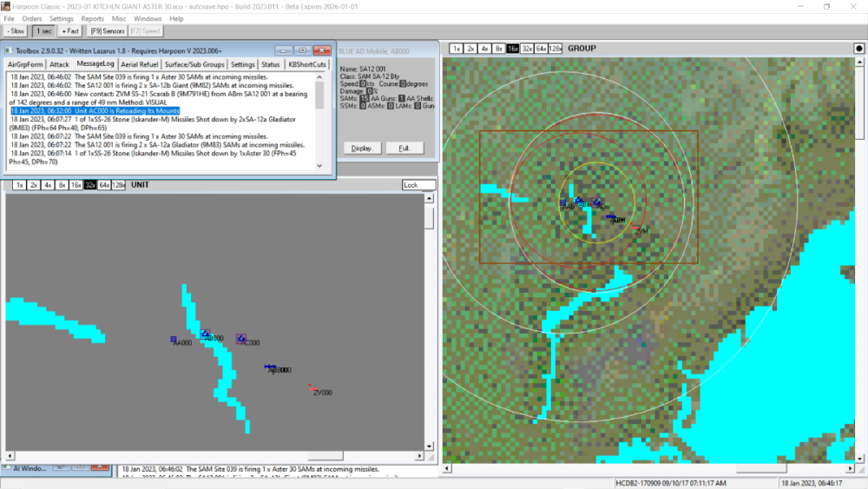
Task: Select the 'New contact: ZVM SS-21 Scarab B' message
Action: [x=158, y=98]
